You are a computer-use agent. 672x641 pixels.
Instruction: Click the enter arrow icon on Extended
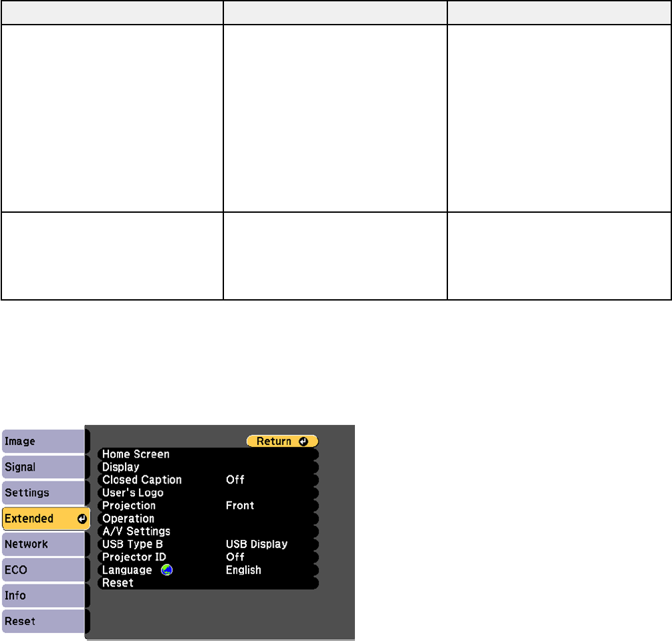tap(82, 519)
